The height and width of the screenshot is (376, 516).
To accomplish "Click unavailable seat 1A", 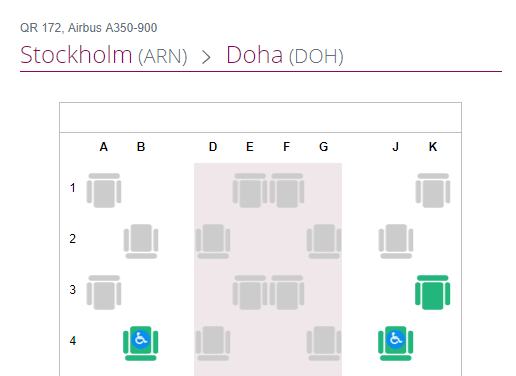I will coord(104,190).
